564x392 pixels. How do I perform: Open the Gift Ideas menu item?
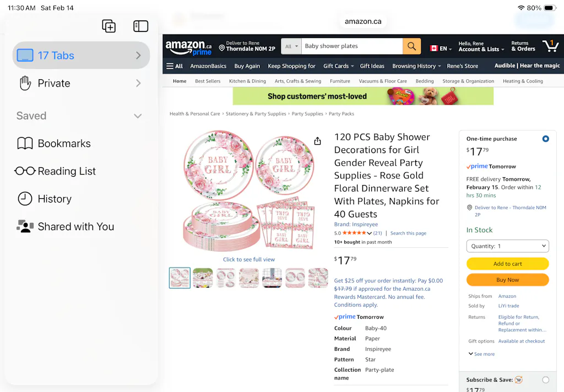pyautogui.click(x=372, y=66)
